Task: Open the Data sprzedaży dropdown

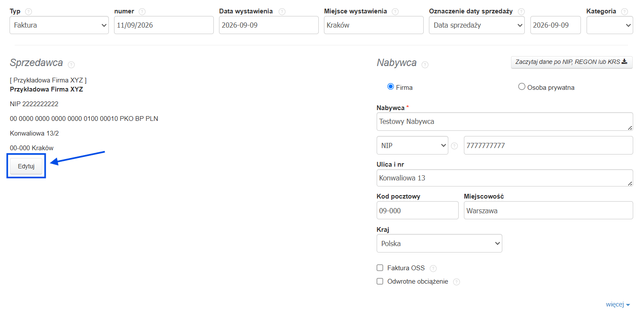Action: [x=477, y=25]
